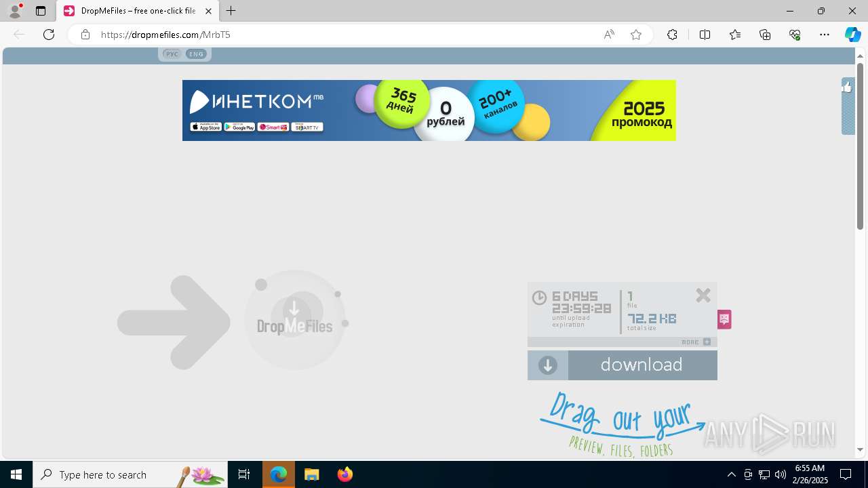Close the DropMeFiles tab
The image size is (868, 488).
click(208, 11)
